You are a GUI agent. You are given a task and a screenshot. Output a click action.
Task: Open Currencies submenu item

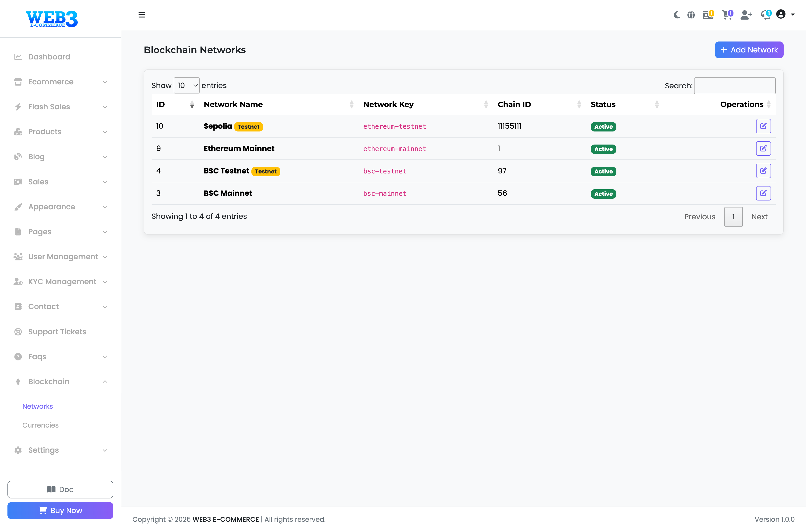point(40,425)
